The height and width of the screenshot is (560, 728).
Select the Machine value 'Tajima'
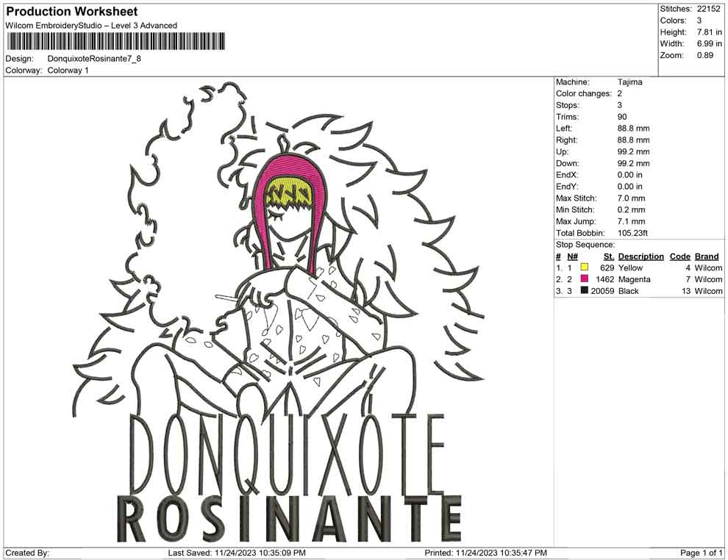pyautogui.click(x=630, y=82)
